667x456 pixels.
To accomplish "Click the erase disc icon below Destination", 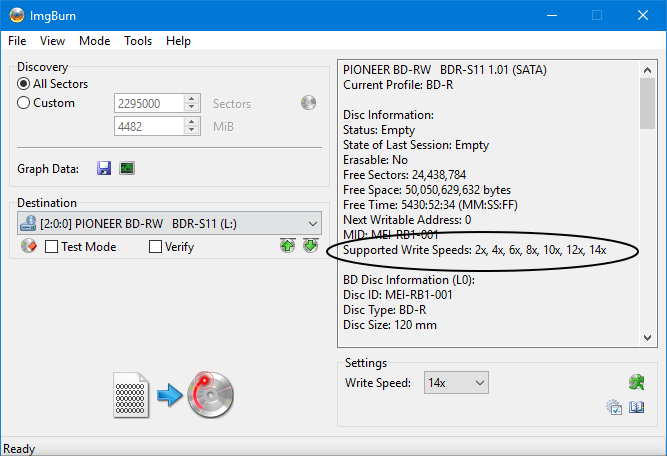I will click(x=29, y=246).
